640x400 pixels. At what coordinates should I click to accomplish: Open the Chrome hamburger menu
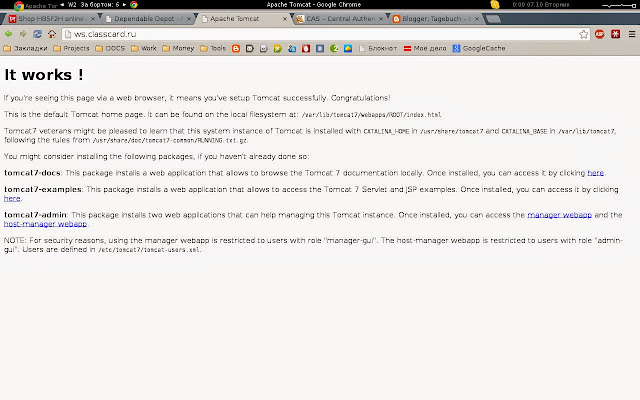(632, 34)
